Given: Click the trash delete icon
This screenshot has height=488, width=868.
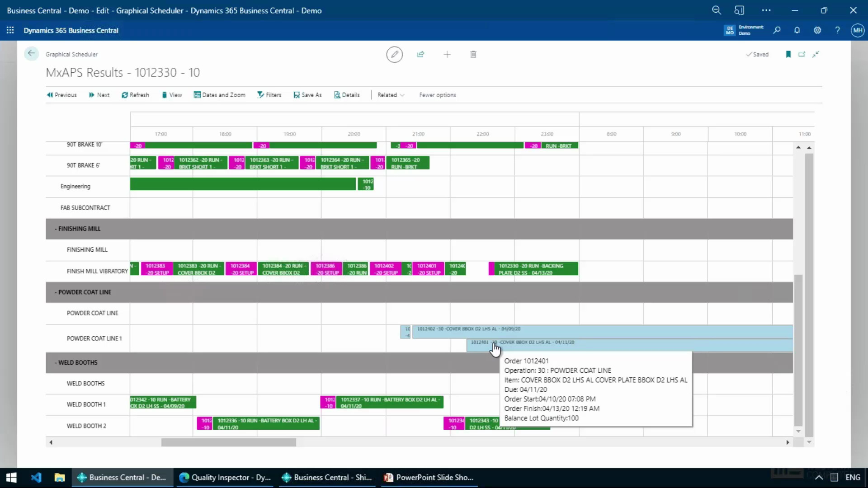Looking at the screenshot, I should coord(473,54).
